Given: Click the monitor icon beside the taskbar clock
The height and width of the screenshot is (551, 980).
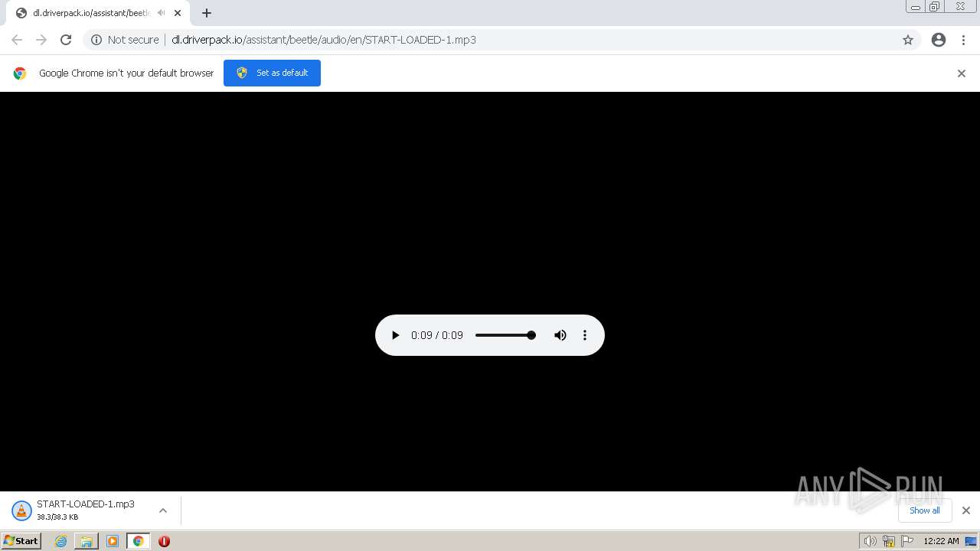Looking at the screenshot, I should tap(971, 541).
